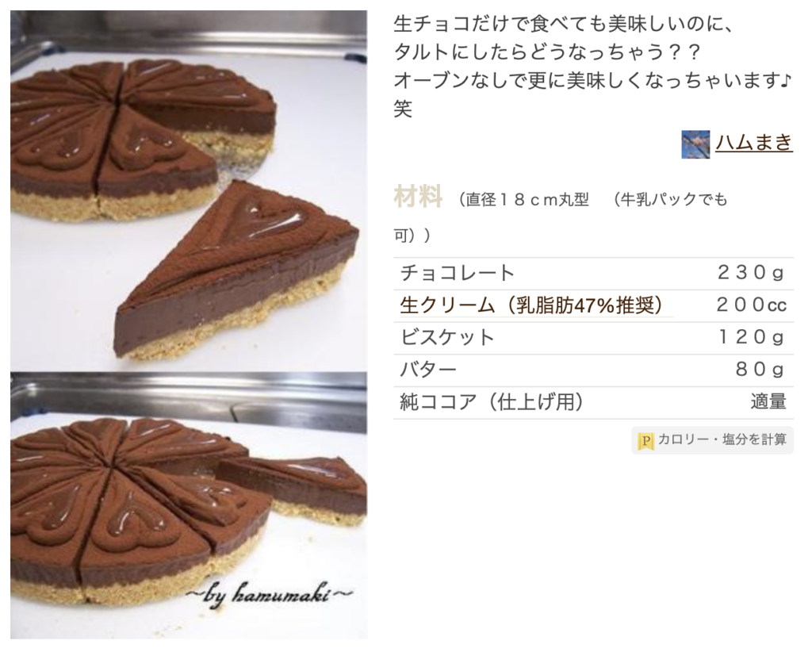Click カロリー・塩分を計算 button
The image size is (812, 652).
coord(712,440)
